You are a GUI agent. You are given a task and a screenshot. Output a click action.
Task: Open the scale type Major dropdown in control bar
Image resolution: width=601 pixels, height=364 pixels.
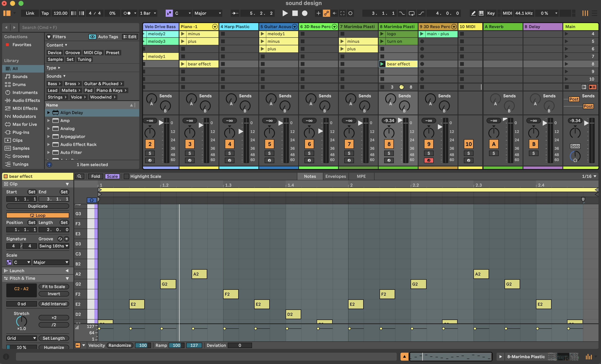[208, 13]
